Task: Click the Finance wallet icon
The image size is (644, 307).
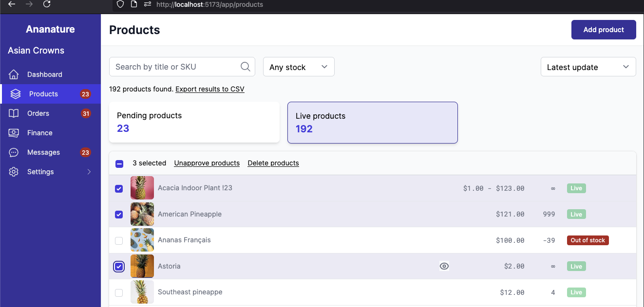Action: click(13, 132)
